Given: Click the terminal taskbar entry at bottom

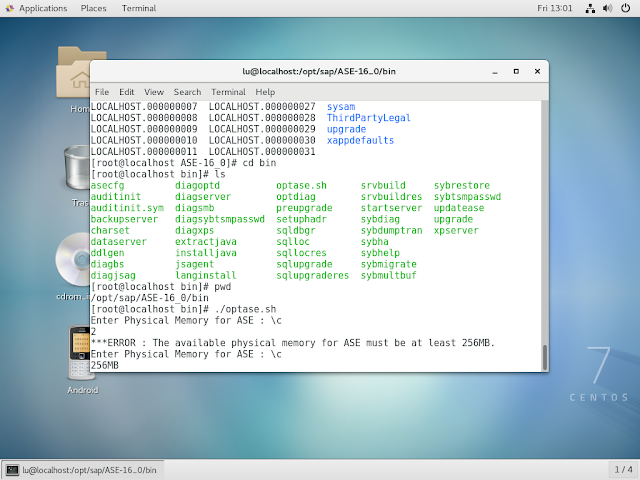Looking at the screenshot, I should [83, 470].
